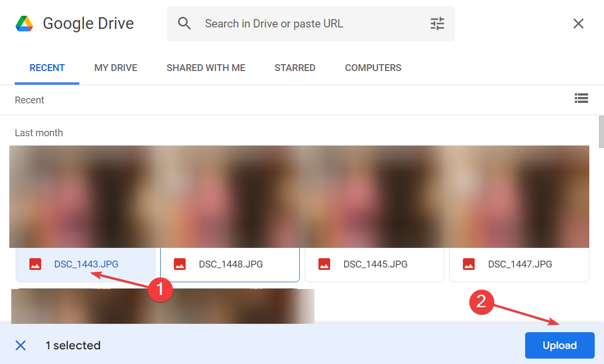The width and height of the screenshot is (604, 364).
Task: Close the Google Drive picker dialog
Action: pos(579,24)
